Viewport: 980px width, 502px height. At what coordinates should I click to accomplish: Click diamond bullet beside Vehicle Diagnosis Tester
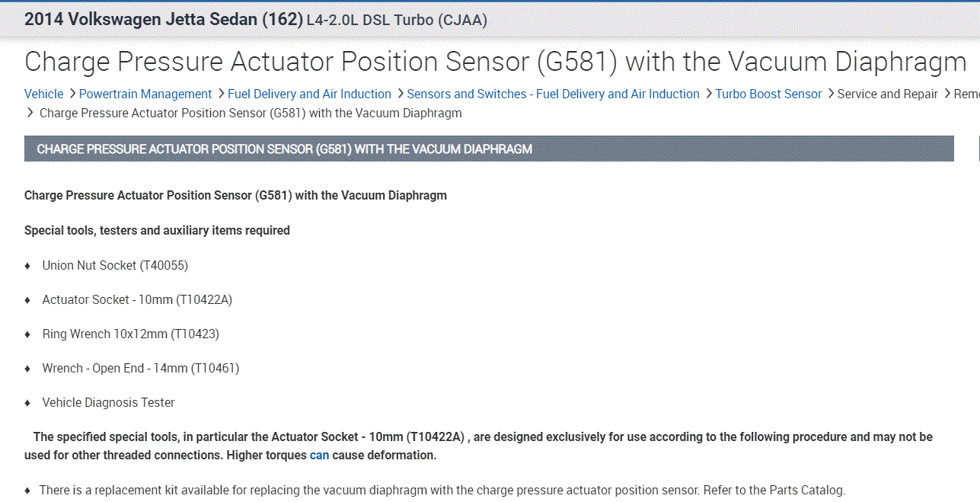tap(27, 403)
